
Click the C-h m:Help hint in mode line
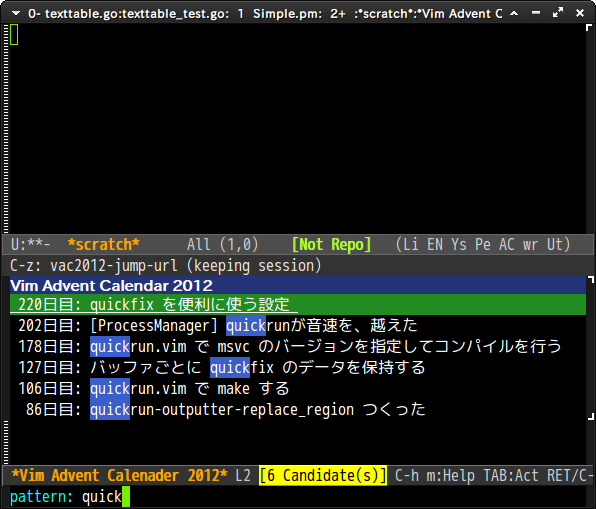pyautogui.click(x=435, y=476)
